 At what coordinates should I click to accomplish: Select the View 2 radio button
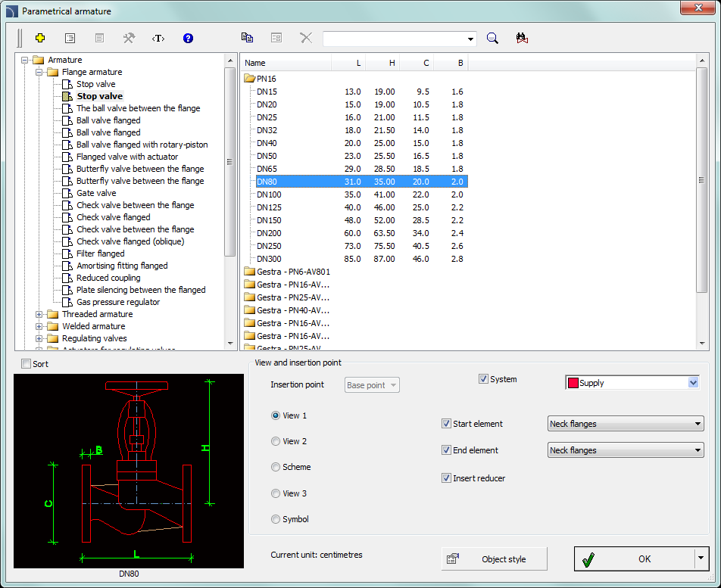click(x=276, y=441)
